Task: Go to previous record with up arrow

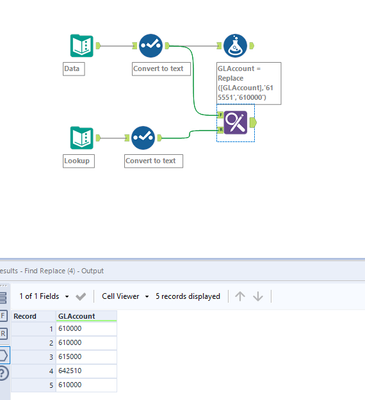Action: click(240, 296)
